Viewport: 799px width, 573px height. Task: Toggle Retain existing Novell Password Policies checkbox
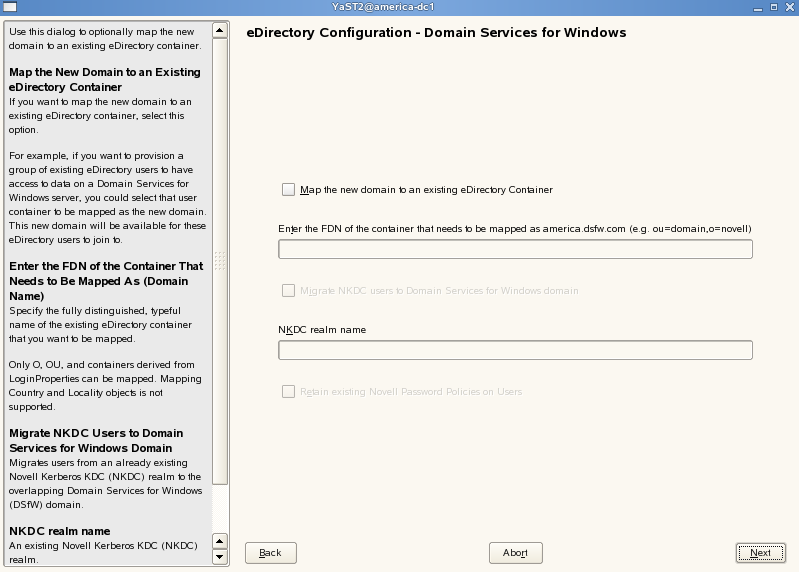click(x=288, y=392)
